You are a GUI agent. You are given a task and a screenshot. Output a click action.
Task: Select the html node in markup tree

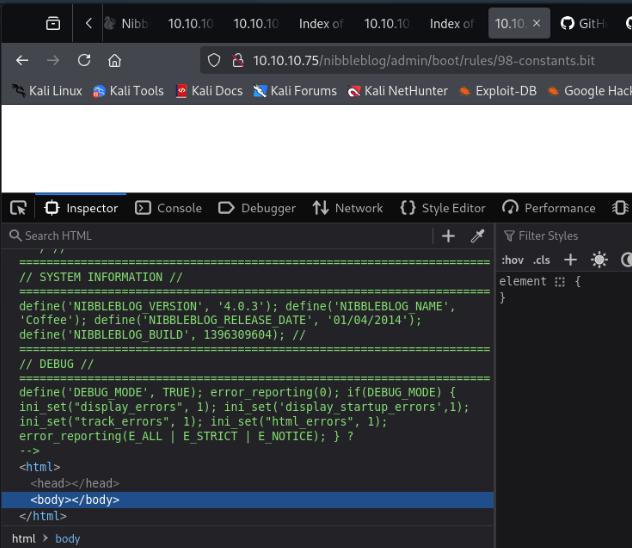pyautogui.click(x=40, y=467)
